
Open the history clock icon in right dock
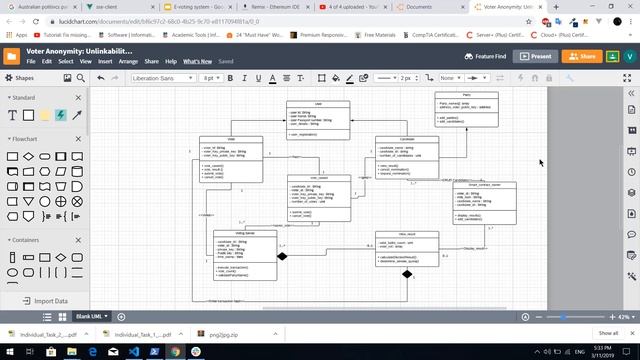click(631, 172)
